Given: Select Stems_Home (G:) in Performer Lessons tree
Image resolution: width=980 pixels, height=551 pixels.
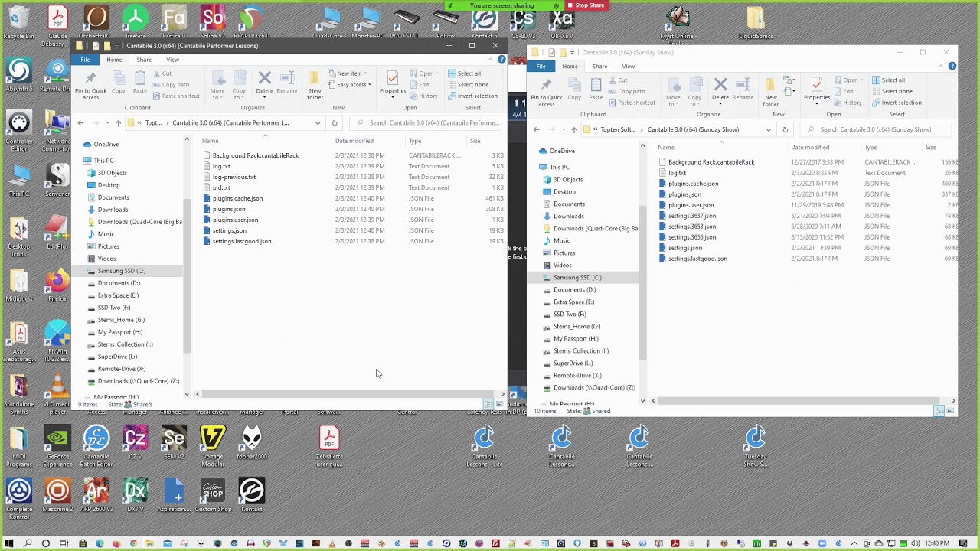Looking at the screenshot, I should [121, 320].
